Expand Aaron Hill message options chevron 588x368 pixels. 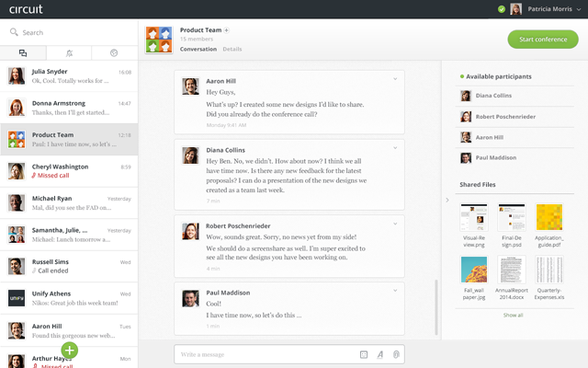pos(395,79)
